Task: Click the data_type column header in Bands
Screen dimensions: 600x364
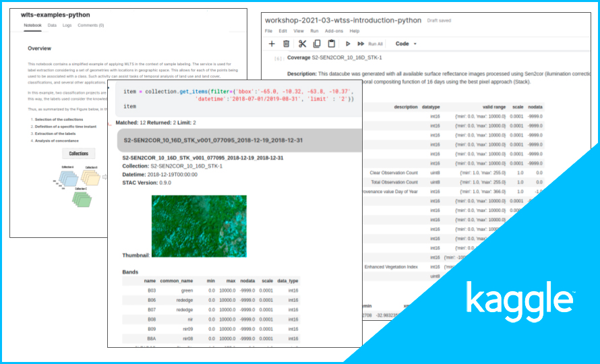Action: tap(288, 281)
